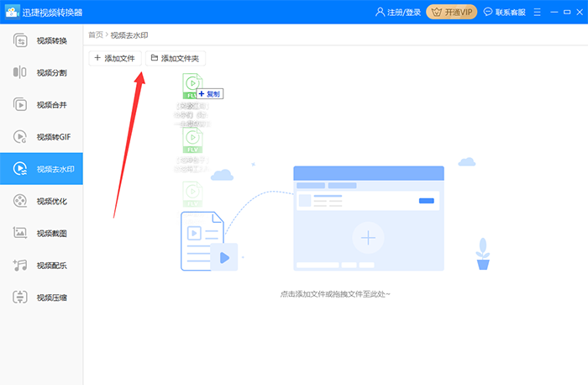Open 注册/登录 account login
Viewport: 588px width, 385px height.
(x=398, y=13)
